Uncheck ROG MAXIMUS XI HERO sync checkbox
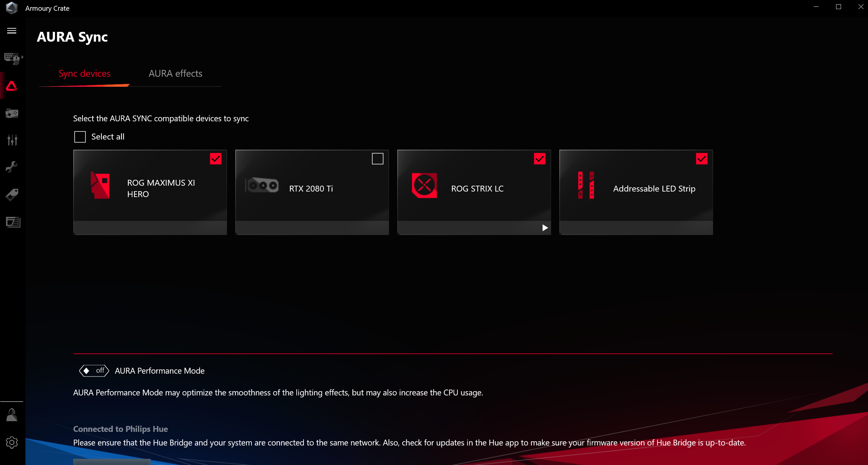Image resolution: width=868 pixels, height=465 pixels. click(x=216, y=159)
